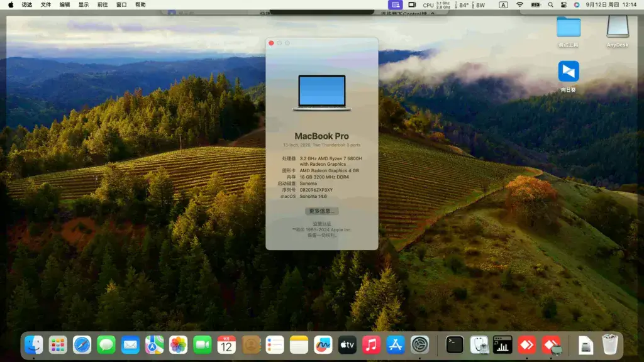Open the 文件 menu
This screenshot has height=362, width=644.
point(46,5)
